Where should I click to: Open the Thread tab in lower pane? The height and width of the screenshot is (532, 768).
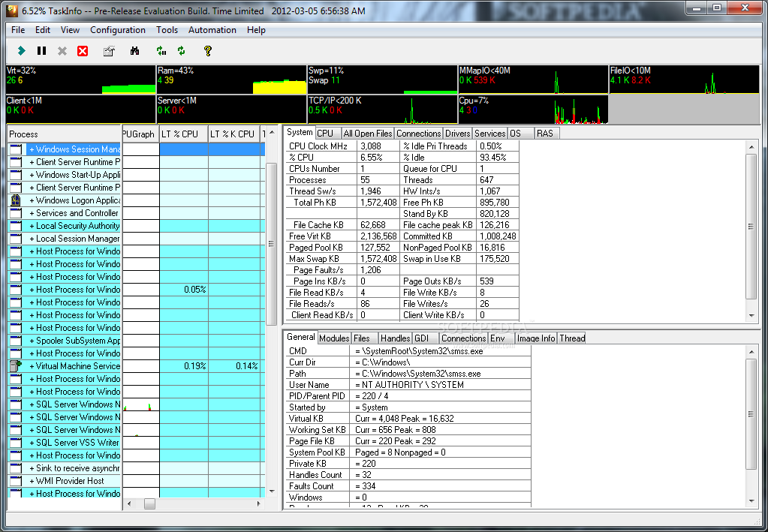click(x=572, y=338)
